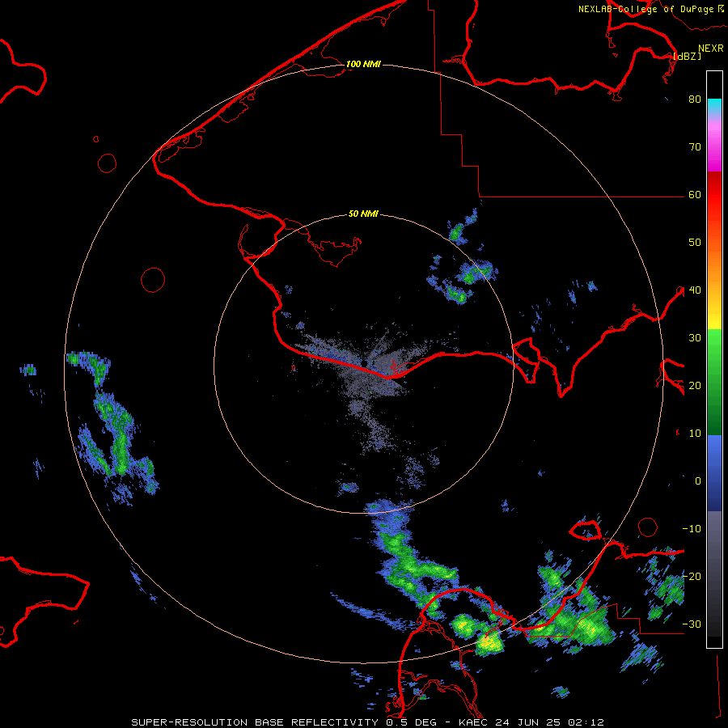Viewport: 728px width, 728px height.
Task: Click the 10 value on the dBZ scale
Action: [695, 434]
